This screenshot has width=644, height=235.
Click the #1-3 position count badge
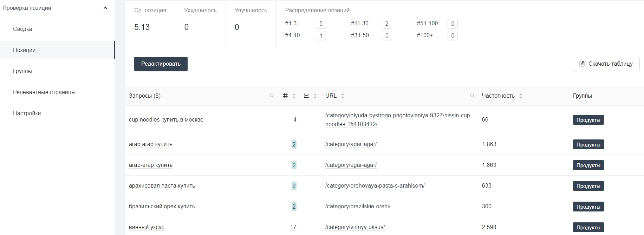coord(321,24)
